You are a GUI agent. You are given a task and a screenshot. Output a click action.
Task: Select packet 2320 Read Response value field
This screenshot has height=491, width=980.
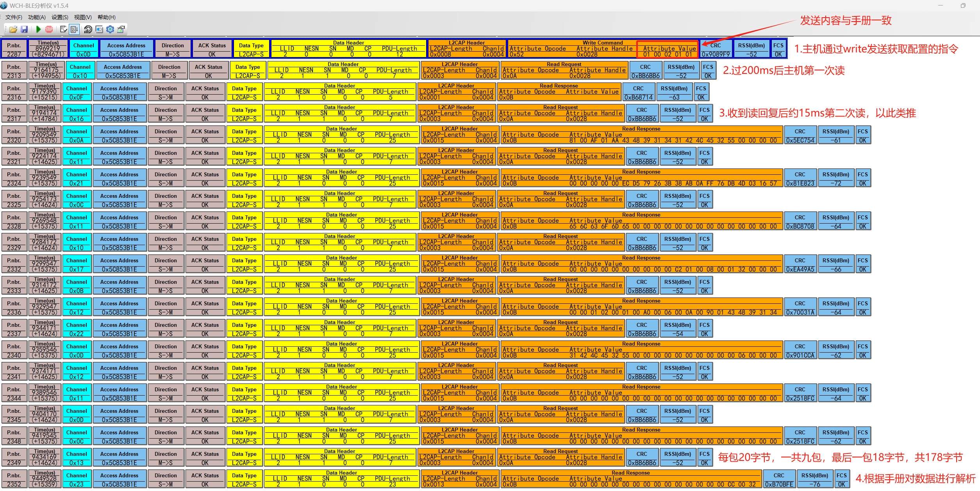[673, 140]
